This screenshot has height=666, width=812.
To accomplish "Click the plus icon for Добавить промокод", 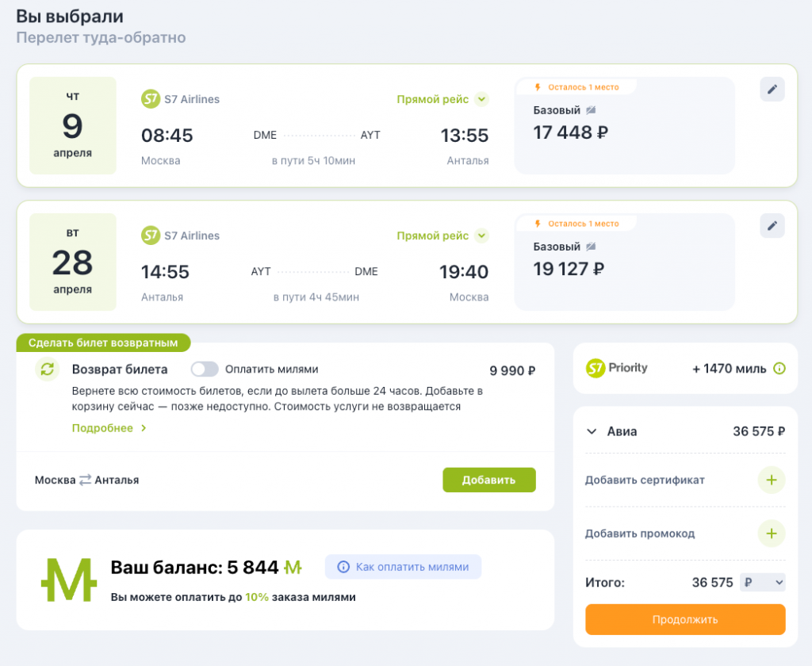I will (x=771, y=534).
